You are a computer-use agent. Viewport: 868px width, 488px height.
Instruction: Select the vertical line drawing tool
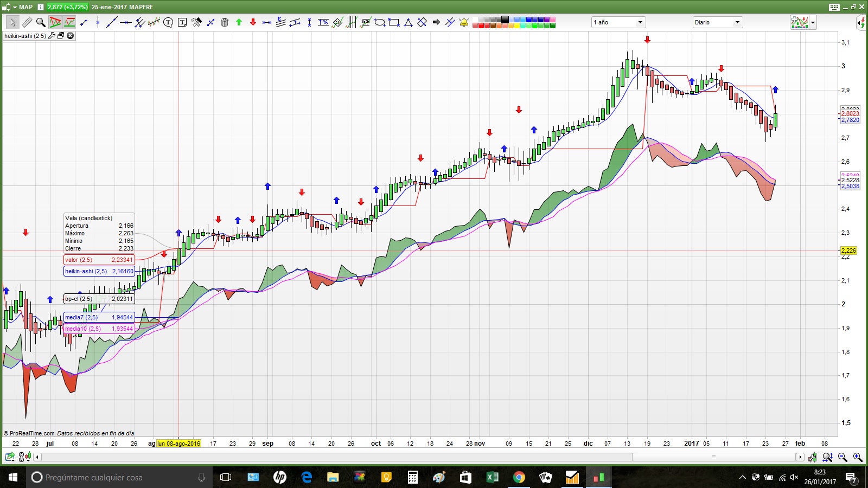(x=98, y=22)
